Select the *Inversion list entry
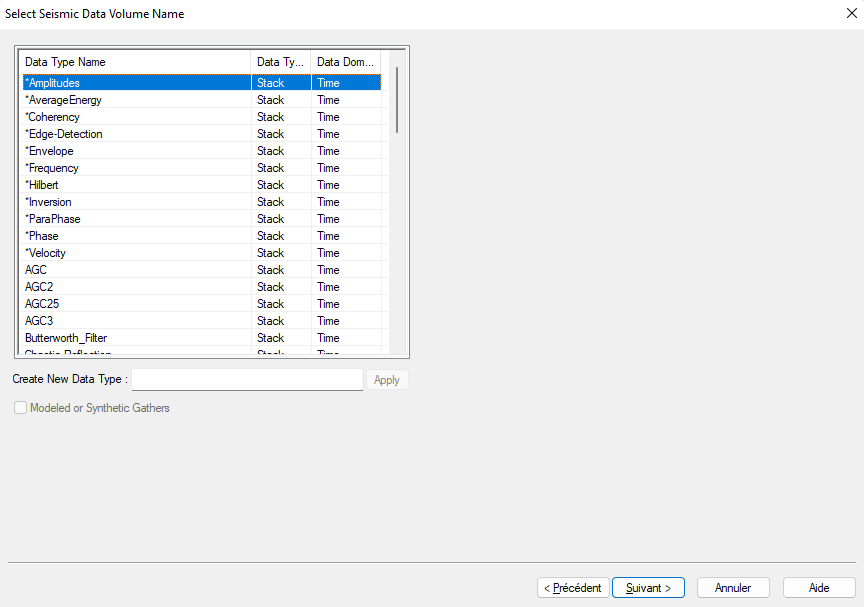Image resolution: width=864 pixels, height=607 pixels. point(49,202)
